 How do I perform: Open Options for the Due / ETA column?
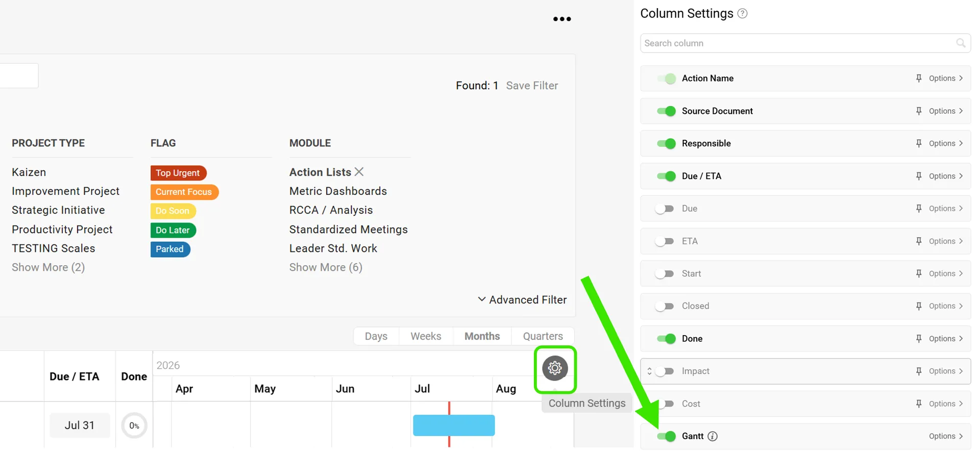946,176
